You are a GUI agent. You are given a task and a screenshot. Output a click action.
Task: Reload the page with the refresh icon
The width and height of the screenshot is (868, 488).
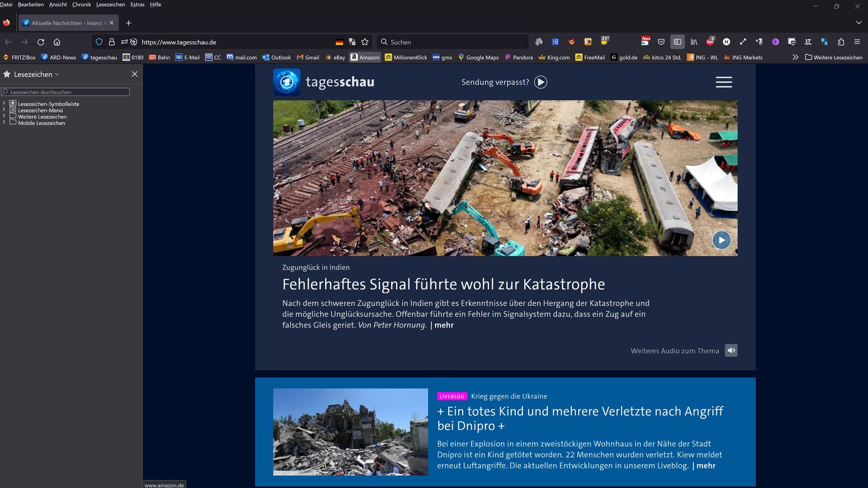click(x=41, y=42)
